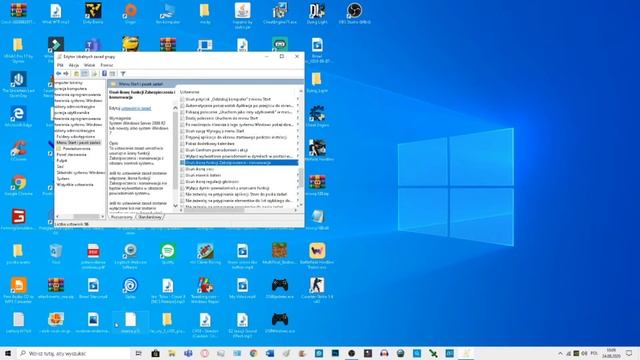Open Microsoft Store from the taskbar
640x360 pixels.
155,353
